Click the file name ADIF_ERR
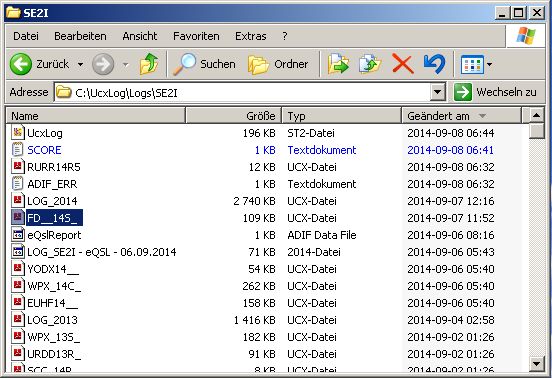The height and width of the screenshot is (378, 552). coord(52,184)
